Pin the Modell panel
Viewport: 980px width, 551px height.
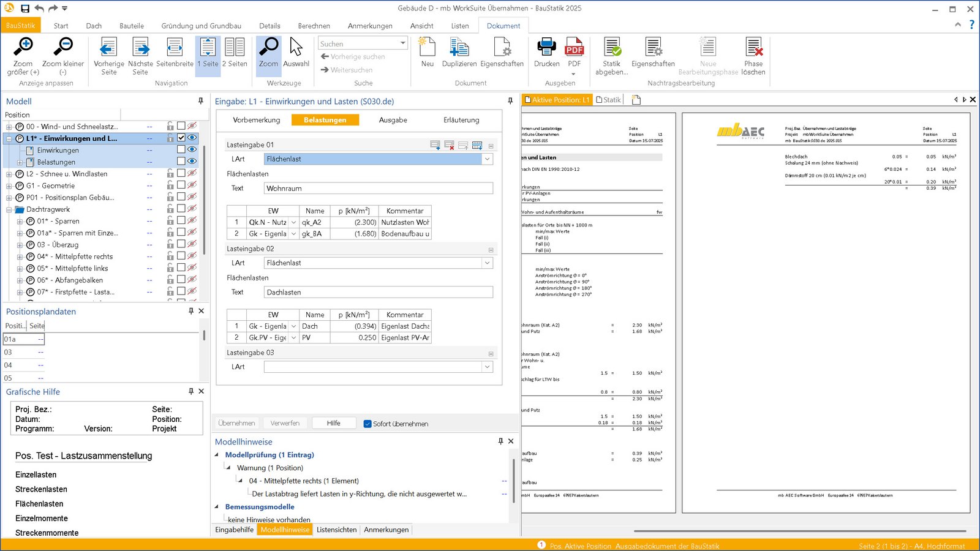(200, 101)
